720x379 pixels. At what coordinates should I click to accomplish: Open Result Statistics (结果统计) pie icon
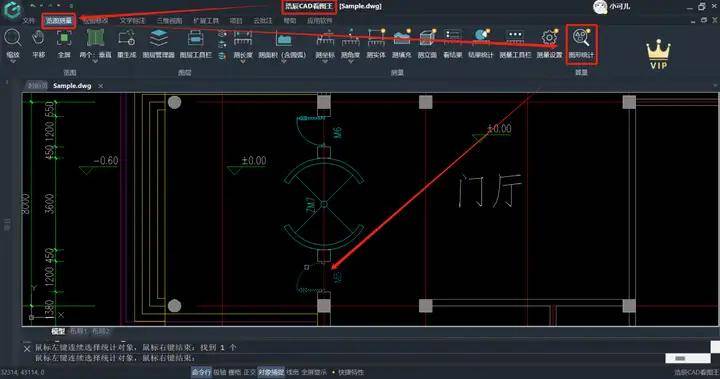click(x=481, y=37)
